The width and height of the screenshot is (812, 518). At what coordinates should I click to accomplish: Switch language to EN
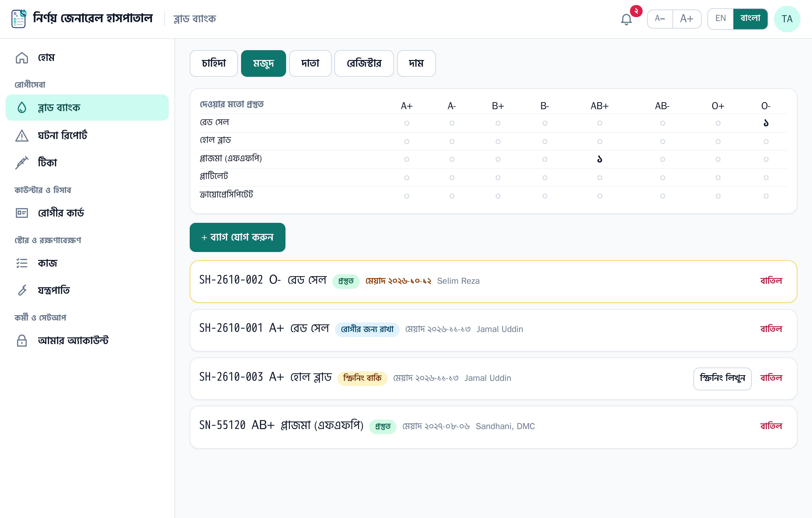tap(720, 19)
